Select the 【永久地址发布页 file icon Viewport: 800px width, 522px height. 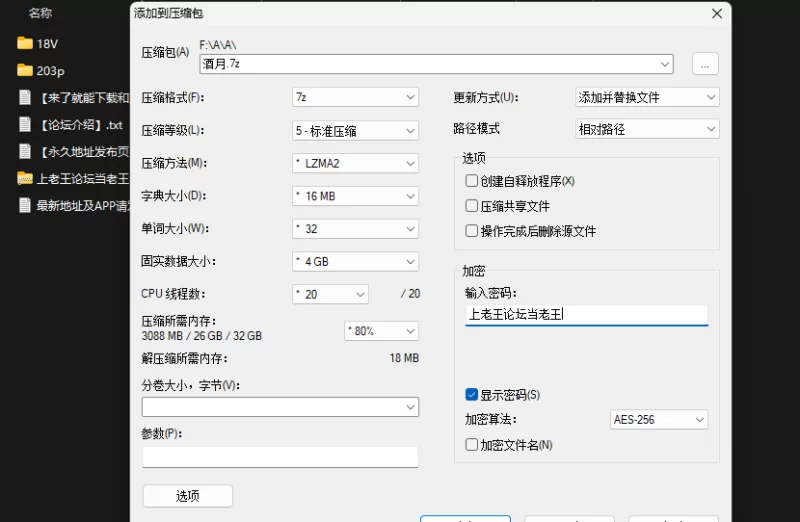click(24, 152)
